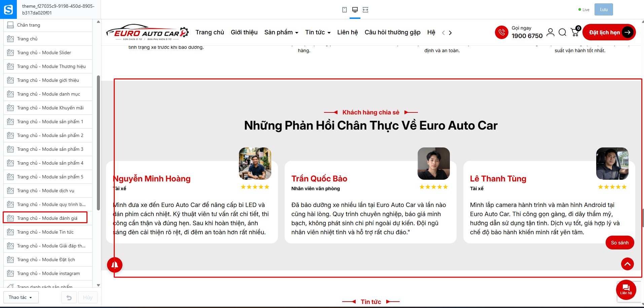Click the 1900 6750 hotline number
Image resolution: width=644 pixels, height=308 pixels.
coord(527,36)
